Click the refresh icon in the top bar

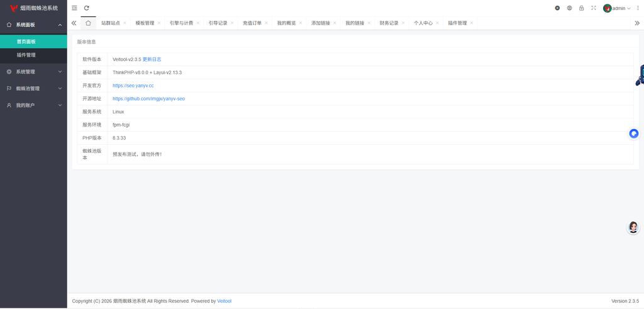(x=87, y=8)
